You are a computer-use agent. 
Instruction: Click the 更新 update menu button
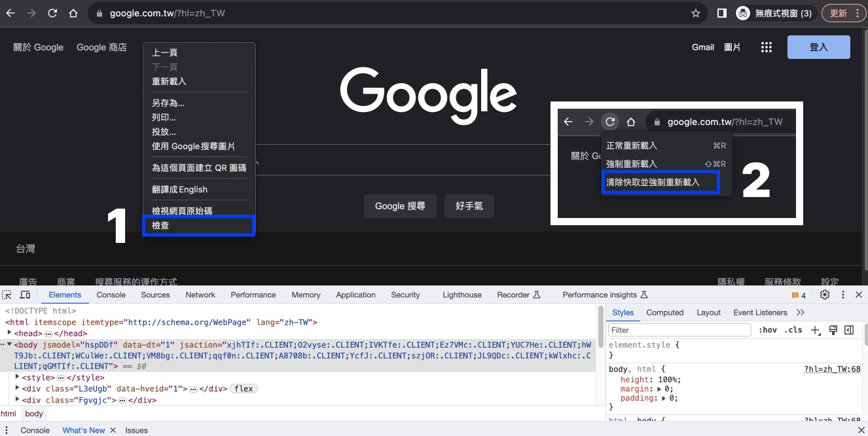(843, 13)
